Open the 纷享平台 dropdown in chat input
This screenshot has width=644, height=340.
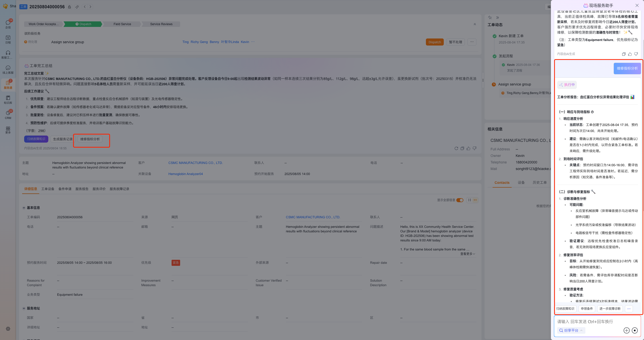pyautogui.click(x=571, y=330)
